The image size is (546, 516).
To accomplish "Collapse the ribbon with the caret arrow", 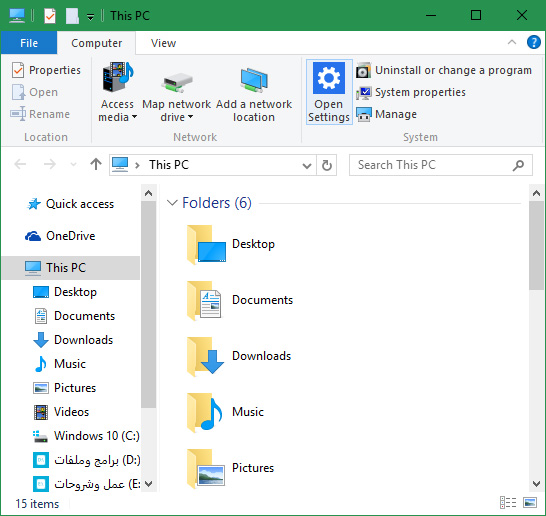I will 512,42.
